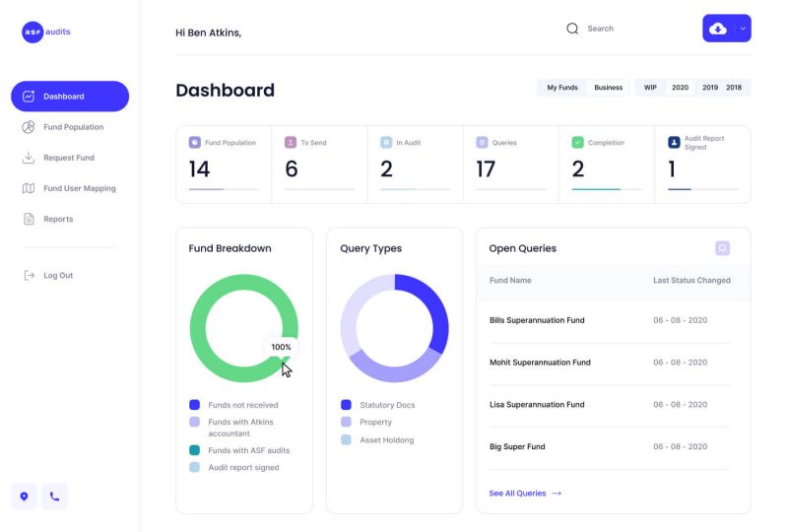Screen dimensions: 788x532
Task: Switch to the Business toggle option
Action: click(608, 88)
